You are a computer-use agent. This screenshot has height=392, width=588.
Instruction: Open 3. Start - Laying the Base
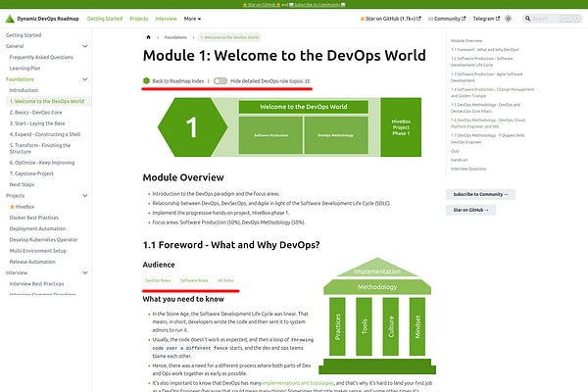coord(37,123)
